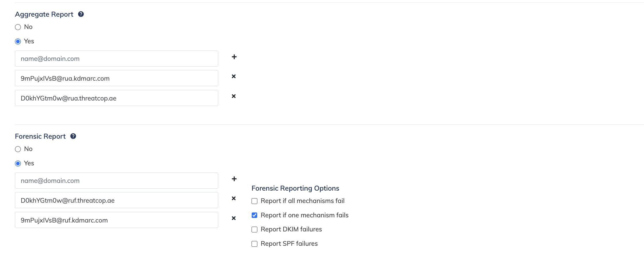
Task: Enable Report if all mechanisms fail
Action: 254,201
